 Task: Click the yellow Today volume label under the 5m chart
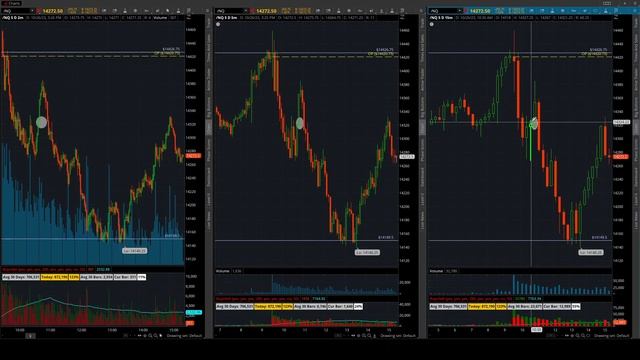[x=268, y=306]
